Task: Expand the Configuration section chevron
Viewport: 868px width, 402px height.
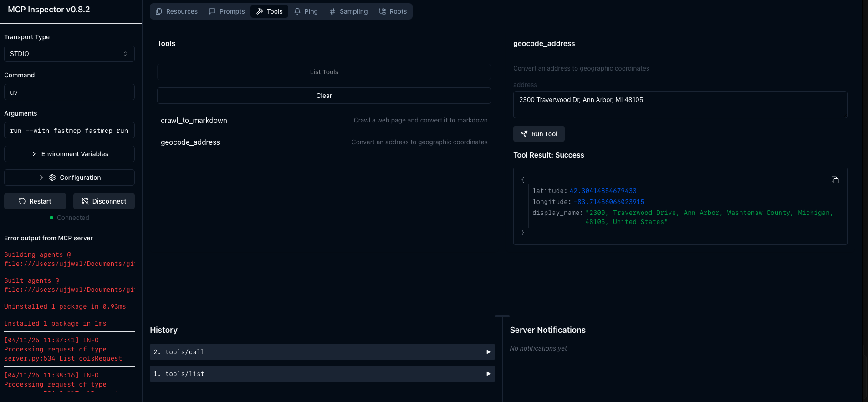Action: coord(41,178)
